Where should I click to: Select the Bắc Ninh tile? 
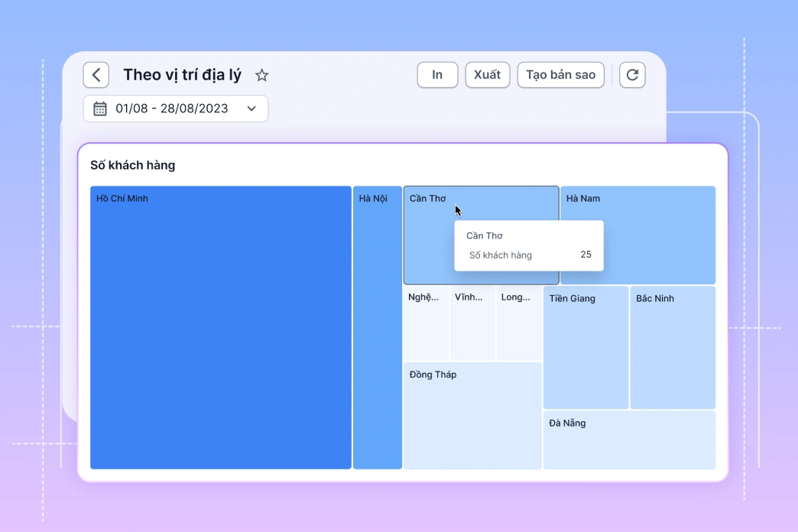coord(673,348)
